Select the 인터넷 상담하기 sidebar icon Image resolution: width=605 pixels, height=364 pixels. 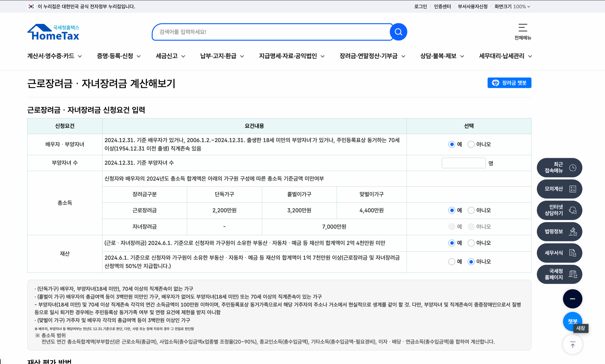pos(559,210)
